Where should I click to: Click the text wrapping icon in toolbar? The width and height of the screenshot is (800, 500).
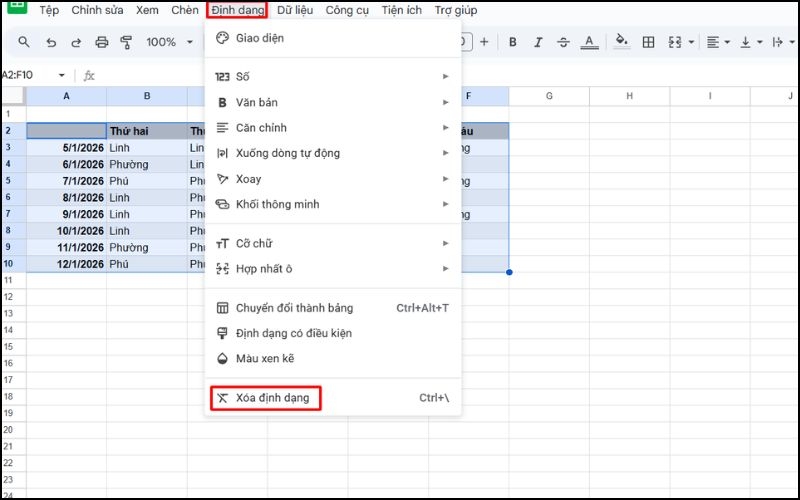tap(778, 42)
